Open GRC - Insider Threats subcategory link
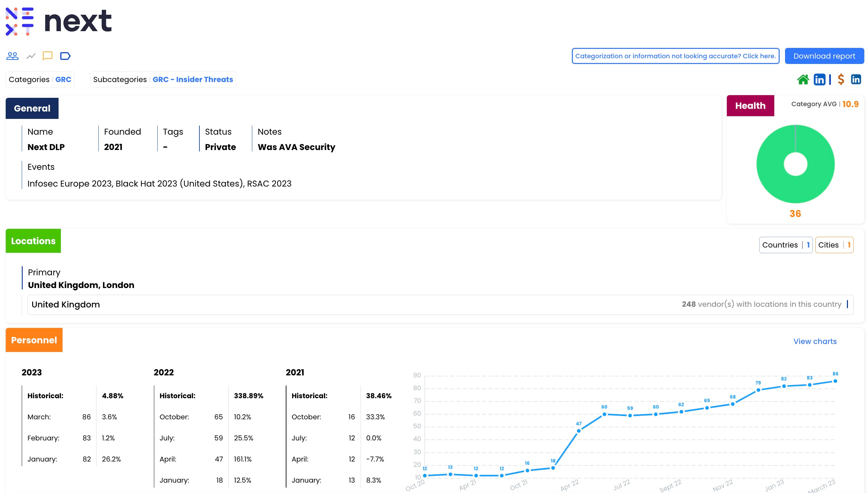Image resolution: width=868 pixels, height=493 pixels. 193,80
